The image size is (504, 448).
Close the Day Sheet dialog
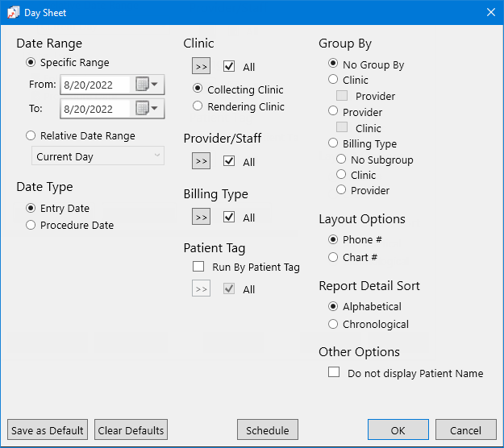point(491,12)
